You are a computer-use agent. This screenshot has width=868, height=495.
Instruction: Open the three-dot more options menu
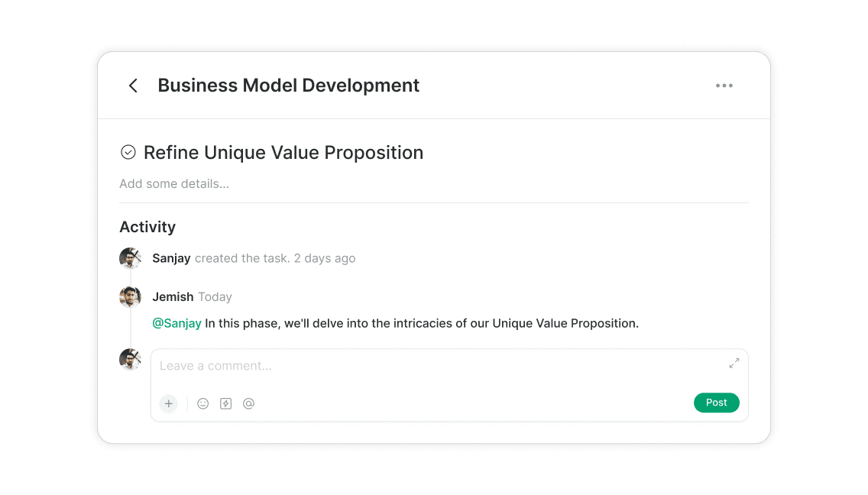(724, 86)
